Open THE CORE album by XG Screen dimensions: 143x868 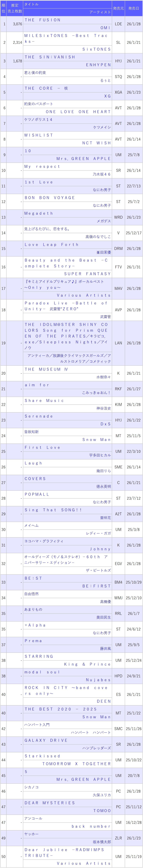(46, 88)
